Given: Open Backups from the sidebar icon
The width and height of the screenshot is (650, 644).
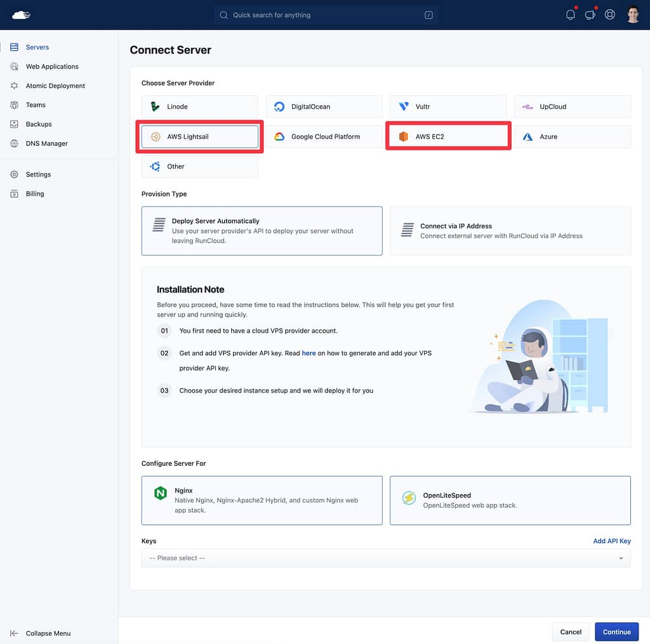Looking at the screenshot, I should pyautogui.click(x=14, y=124).
